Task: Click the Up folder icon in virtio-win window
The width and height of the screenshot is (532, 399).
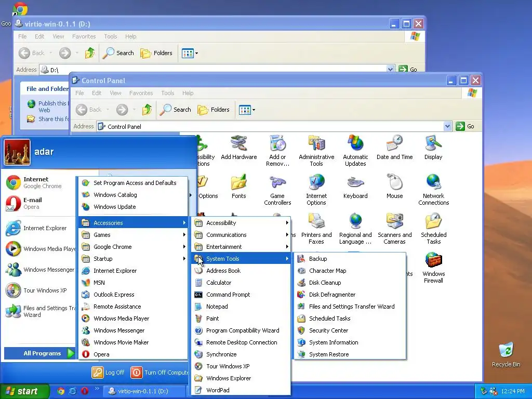Action: [x=90, y=53]
